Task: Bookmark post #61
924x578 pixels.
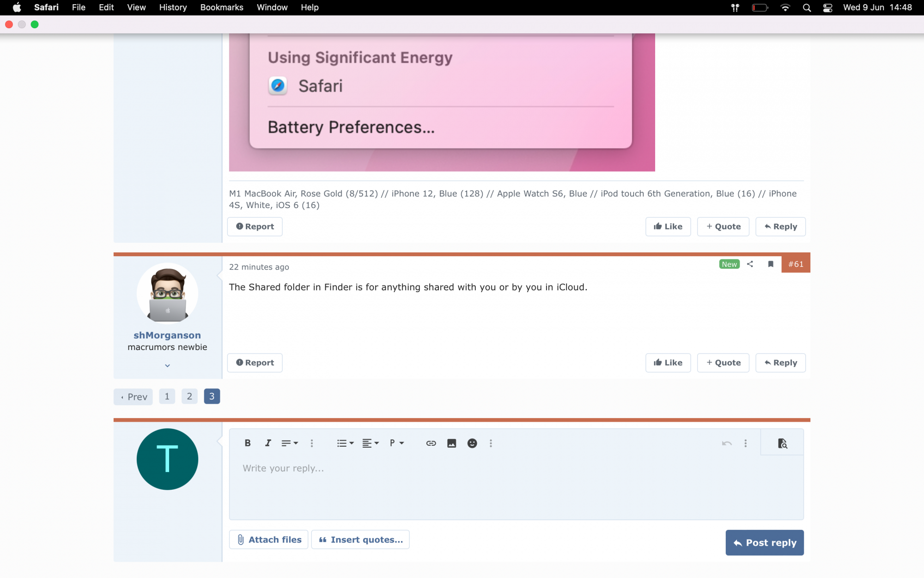Action: coord(770,264)
